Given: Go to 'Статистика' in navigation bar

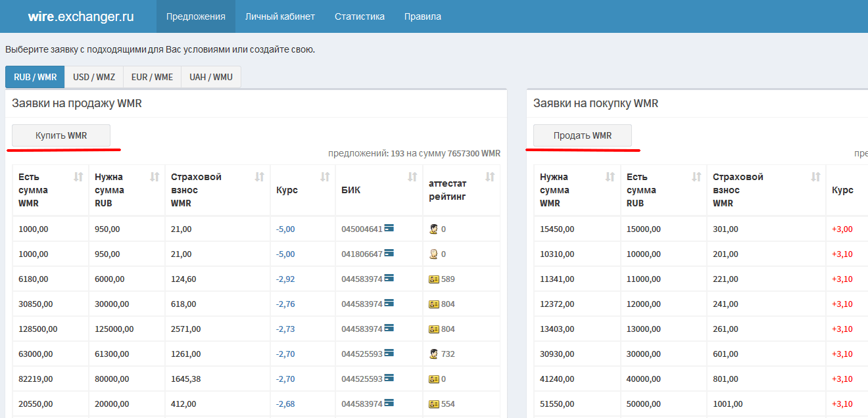Looking at the screenshot, I should [360, 16].
